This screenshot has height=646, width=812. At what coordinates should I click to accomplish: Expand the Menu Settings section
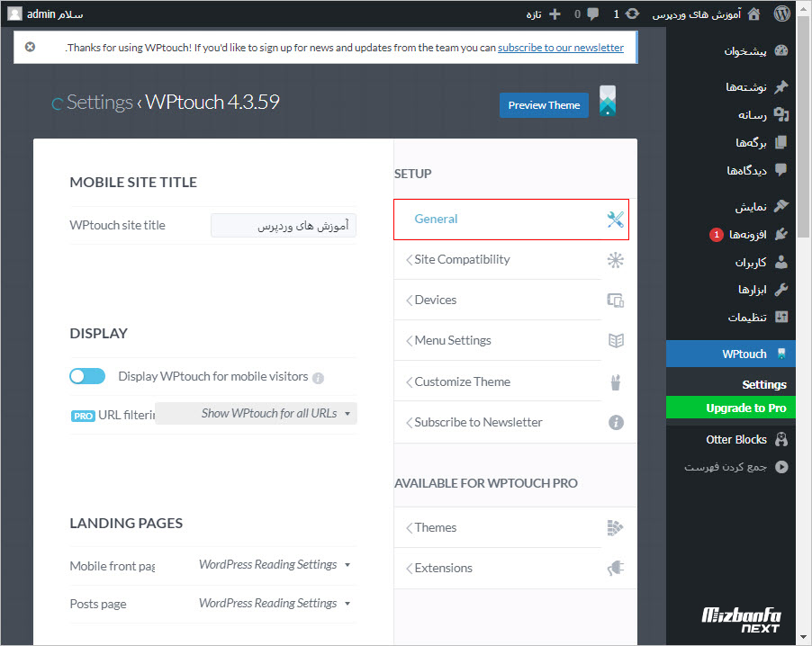click(497, 341)
